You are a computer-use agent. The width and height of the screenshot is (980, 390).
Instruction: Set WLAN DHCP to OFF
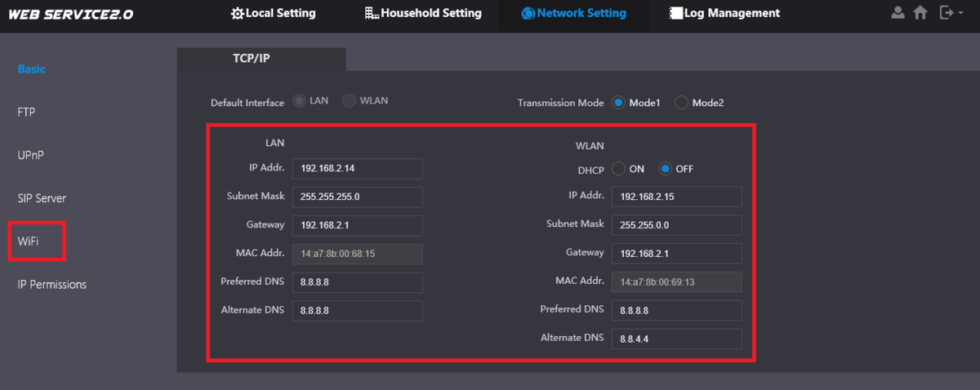666,169
